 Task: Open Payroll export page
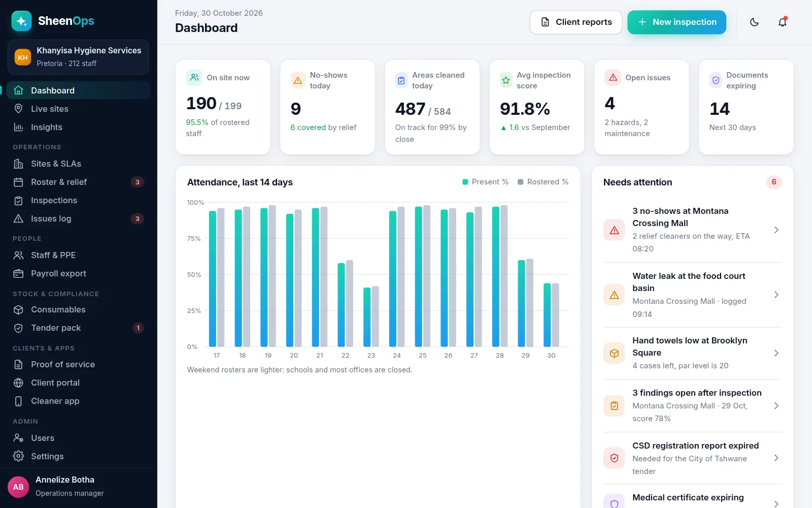(78, 273)
